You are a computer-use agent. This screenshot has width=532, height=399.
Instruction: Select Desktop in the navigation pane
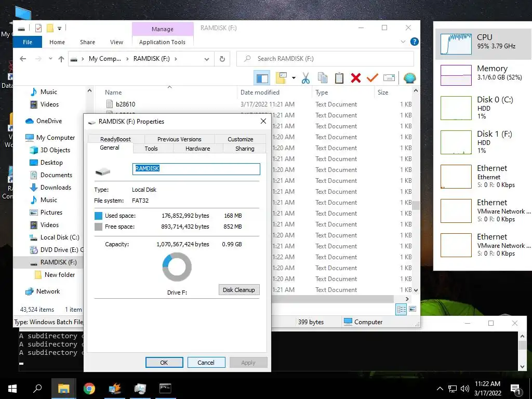[46, 163]
